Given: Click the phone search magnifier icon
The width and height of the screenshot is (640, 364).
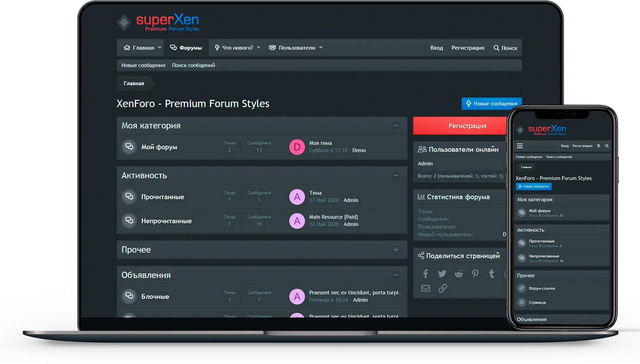Looking at the screenshot, I should pyautogui.click(x=607, y=146).
